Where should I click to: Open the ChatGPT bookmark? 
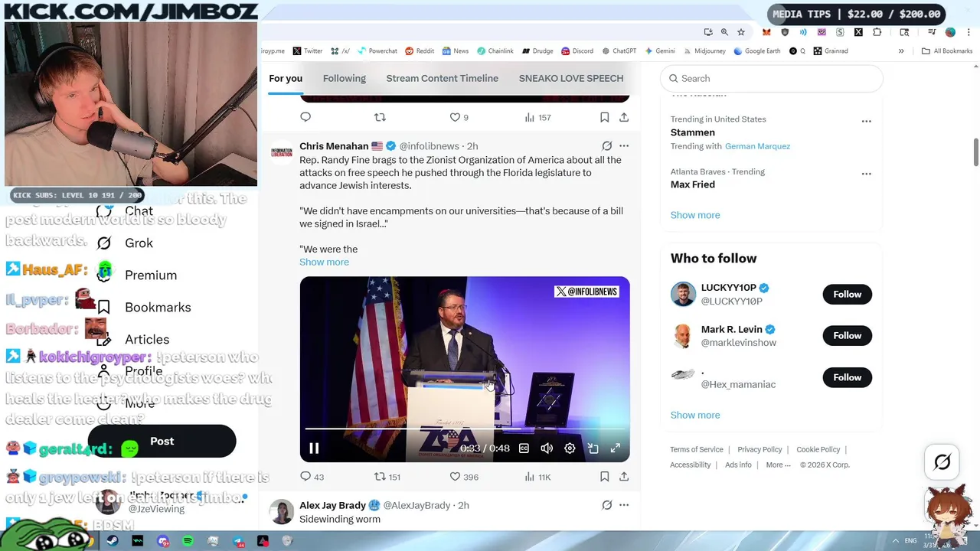click(x=619, y=51)
